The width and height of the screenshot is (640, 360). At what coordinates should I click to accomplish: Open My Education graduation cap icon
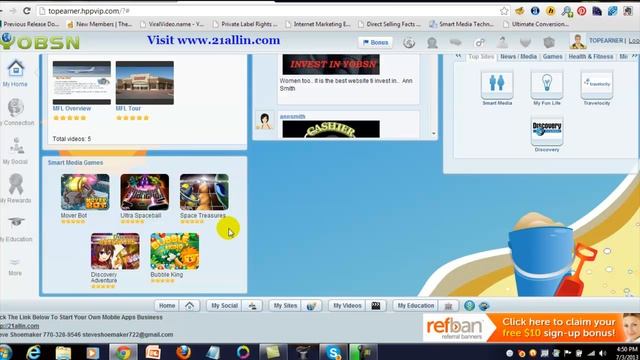(x=16, y=222)
